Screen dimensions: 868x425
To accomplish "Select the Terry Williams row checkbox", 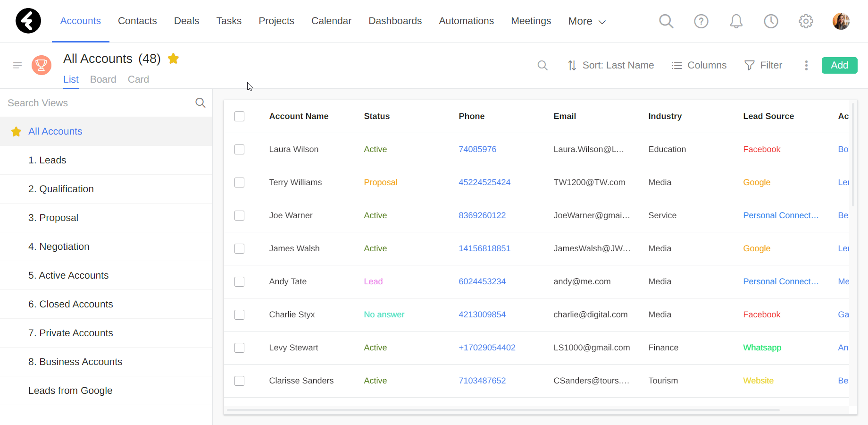I will point(240,182).
